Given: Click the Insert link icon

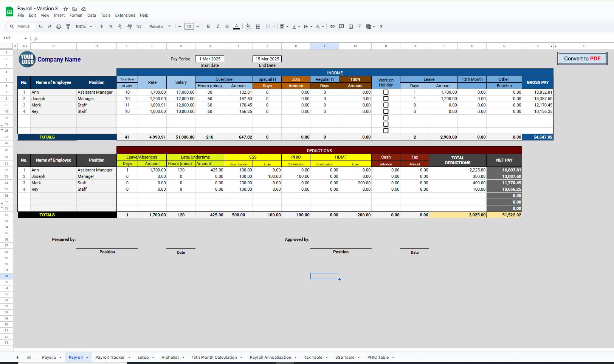Looking at the screenshot, I should pos(332,26).
